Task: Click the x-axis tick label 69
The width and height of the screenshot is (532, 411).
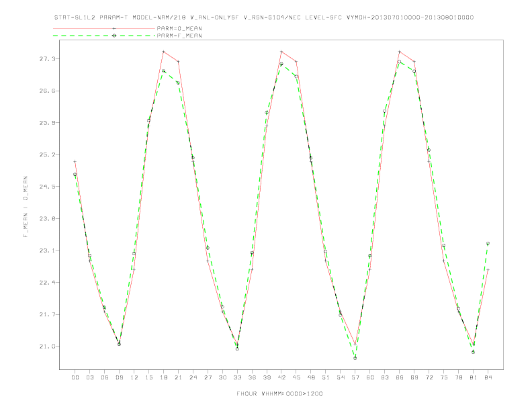Action: [x=414, y=377]
